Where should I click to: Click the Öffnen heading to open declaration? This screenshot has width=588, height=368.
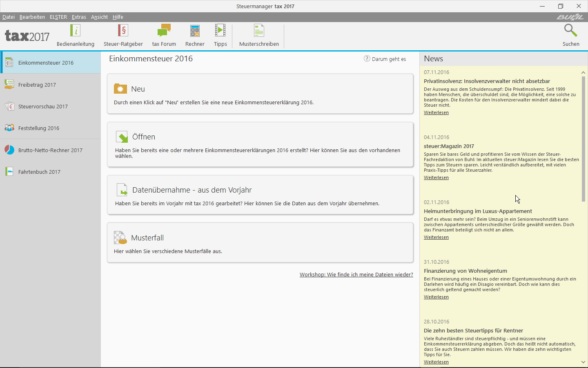coord(144,137)
